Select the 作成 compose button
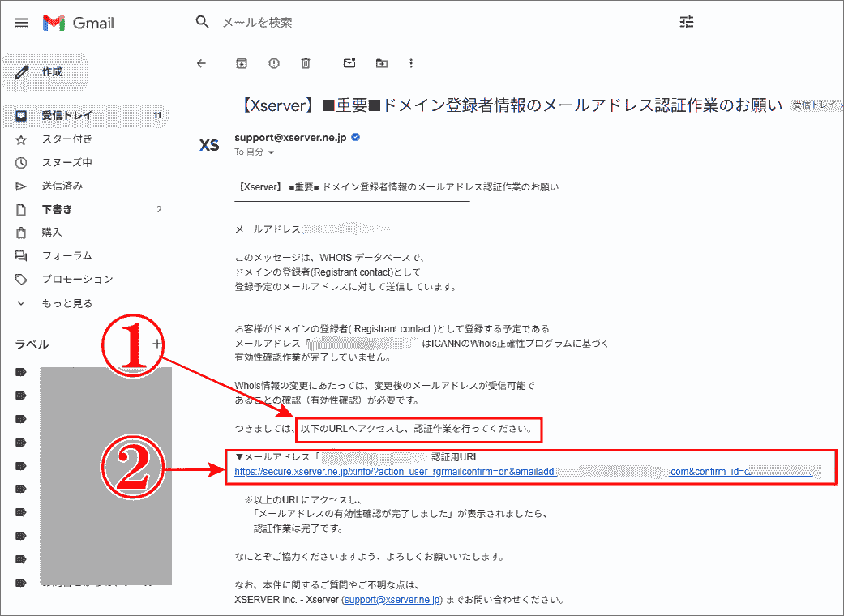Viewport: 844px width, 616px height. point(45,71)
